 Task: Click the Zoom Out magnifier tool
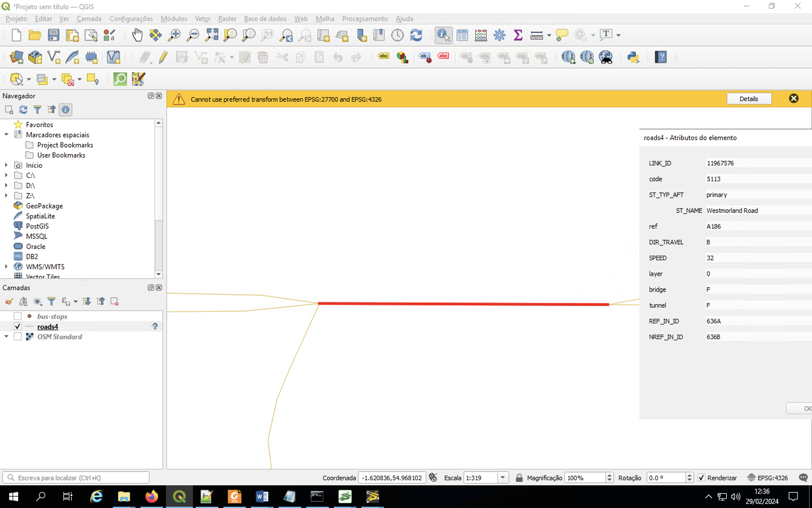click(193, 35)
